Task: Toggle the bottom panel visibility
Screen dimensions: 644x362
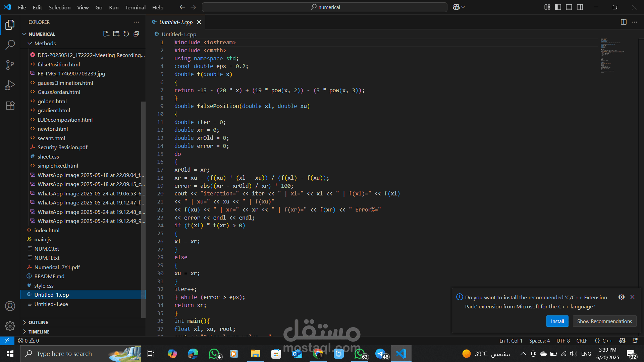Action: pyautogui.click(x=569, y=7)
